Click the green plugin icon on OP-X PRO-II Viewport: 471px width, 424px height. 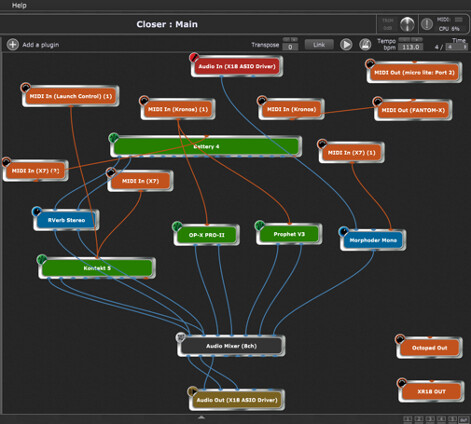click(177, 226)
